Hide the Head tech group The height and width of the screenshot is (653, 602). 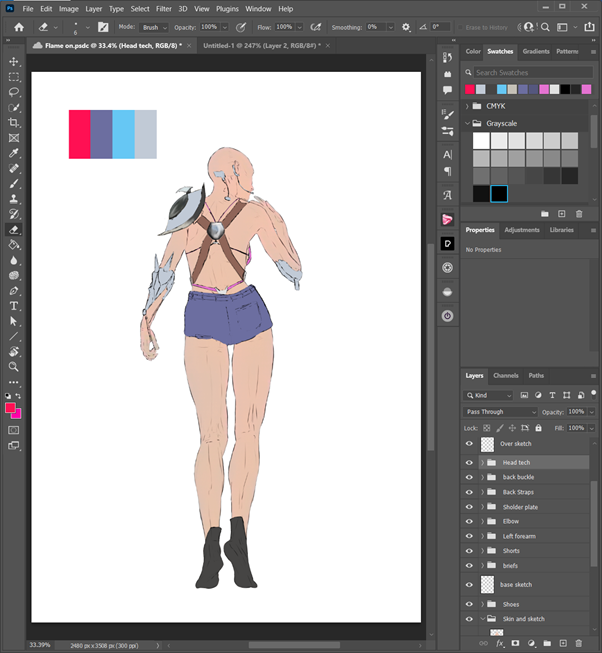tap(469, 462)
